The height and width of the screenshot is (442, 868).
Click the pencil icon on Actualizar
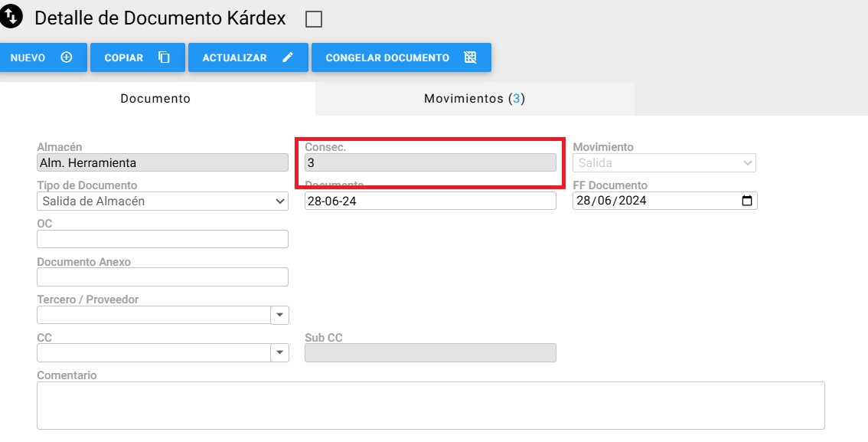(287, 57)
